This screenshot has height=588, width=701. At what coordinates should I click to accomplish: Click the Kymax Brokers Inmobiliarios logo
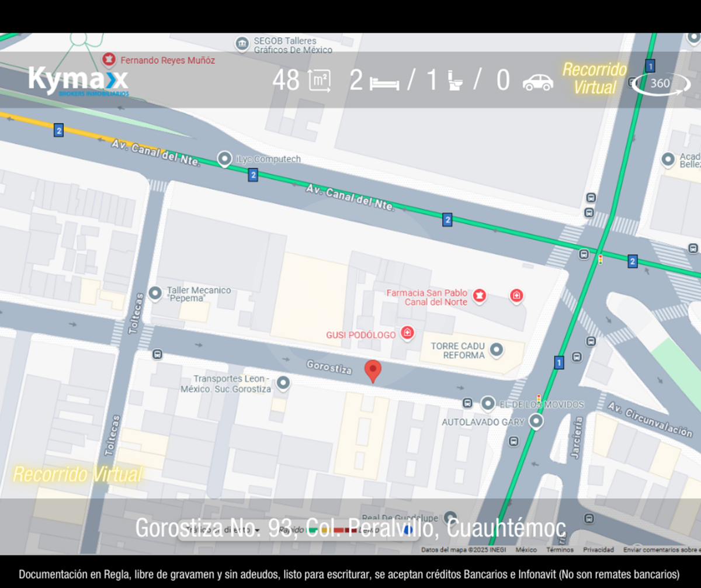[x=78, y=81]
